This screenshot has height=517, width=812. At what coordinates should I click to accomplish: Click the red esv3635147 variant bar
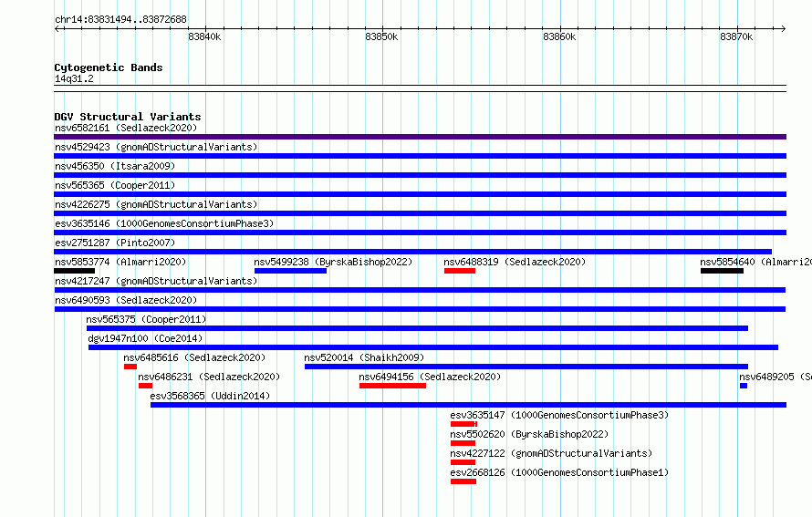pos(464,424)
